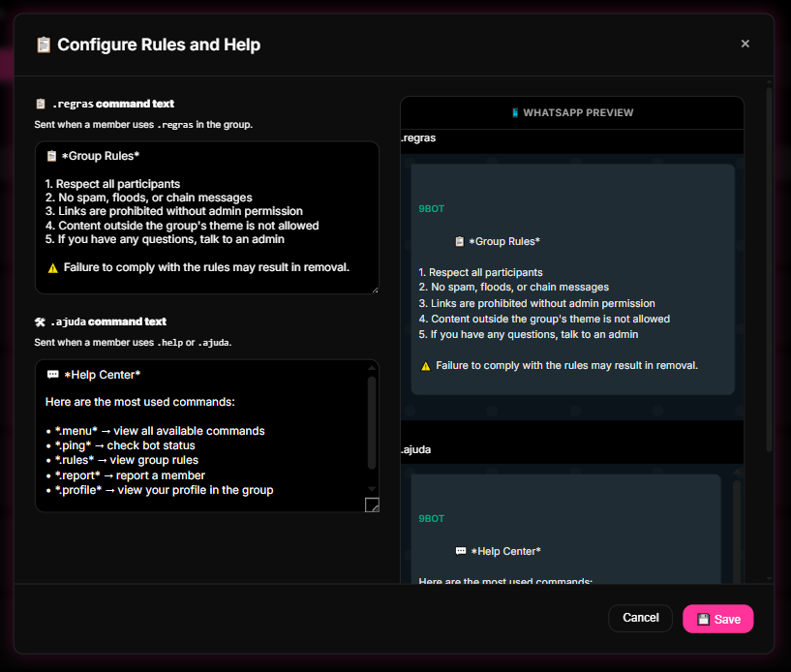Click the warning icon in the rules text area
Image resolution: width=791 pixels, height=672 pixels.
point(53,268)
